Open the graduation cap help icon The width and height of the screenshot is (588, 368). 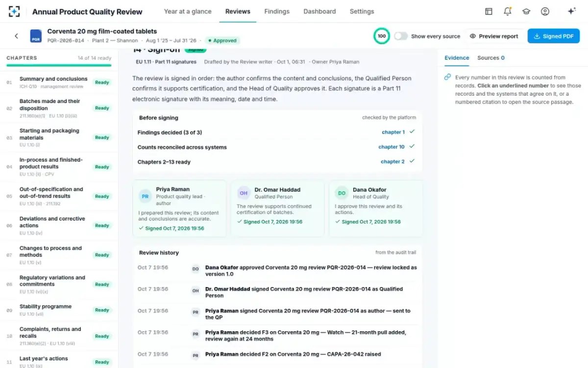526,11
